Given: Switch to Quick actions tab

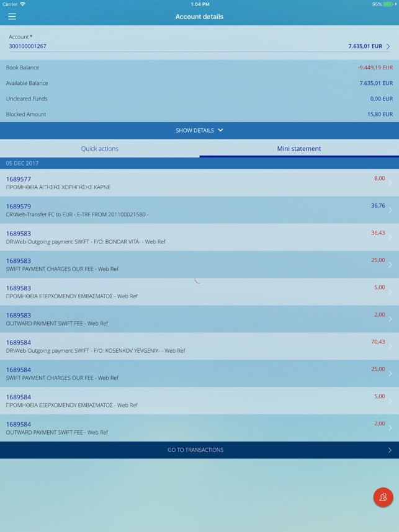Looking at the screenshot, I should click(x=99, y=149).
